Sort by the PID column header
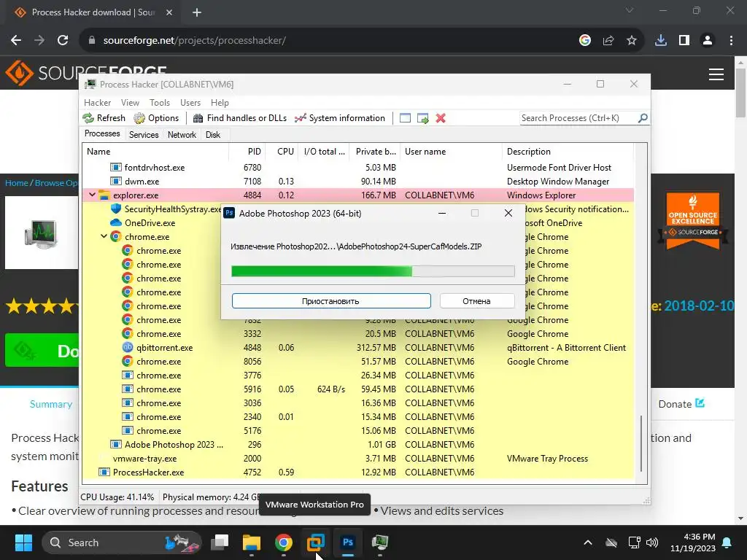 pos(247,152)
